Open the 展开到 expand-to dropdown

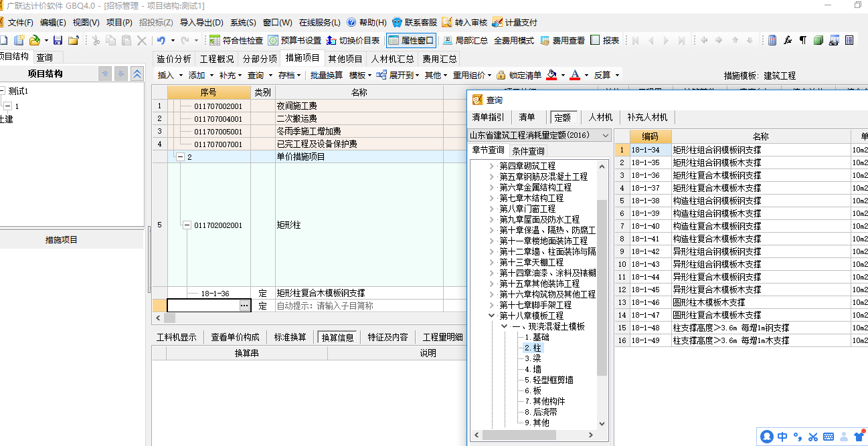click(x=398, y=75)
